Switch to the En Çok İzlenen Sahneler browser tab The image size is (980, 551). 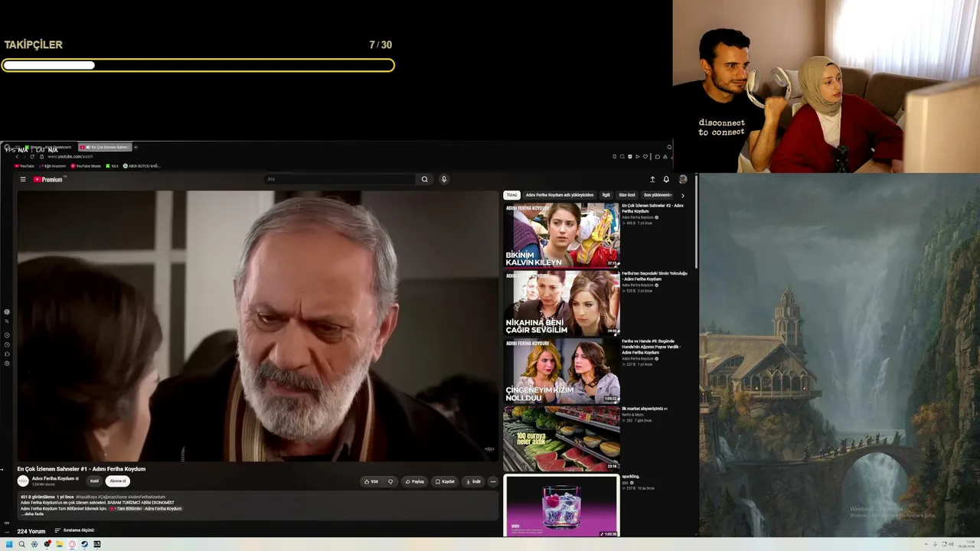tap(105, 147)
